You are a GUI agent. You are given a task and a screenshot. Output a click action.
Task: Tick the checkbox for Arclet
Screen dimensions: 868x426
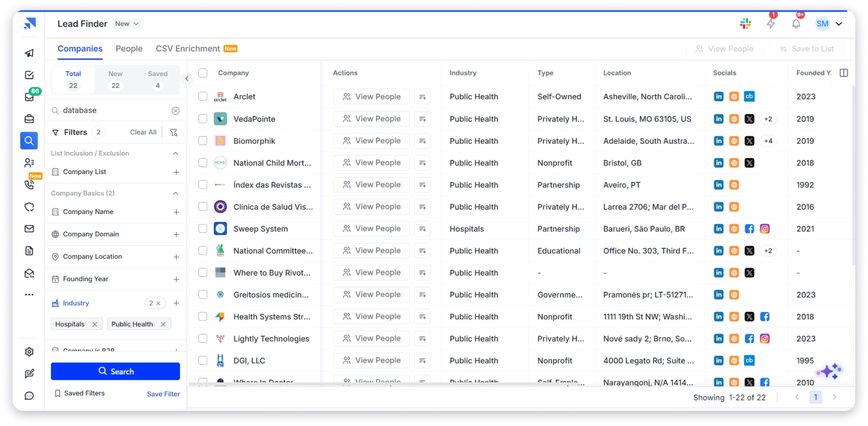(x=203, y=96)
